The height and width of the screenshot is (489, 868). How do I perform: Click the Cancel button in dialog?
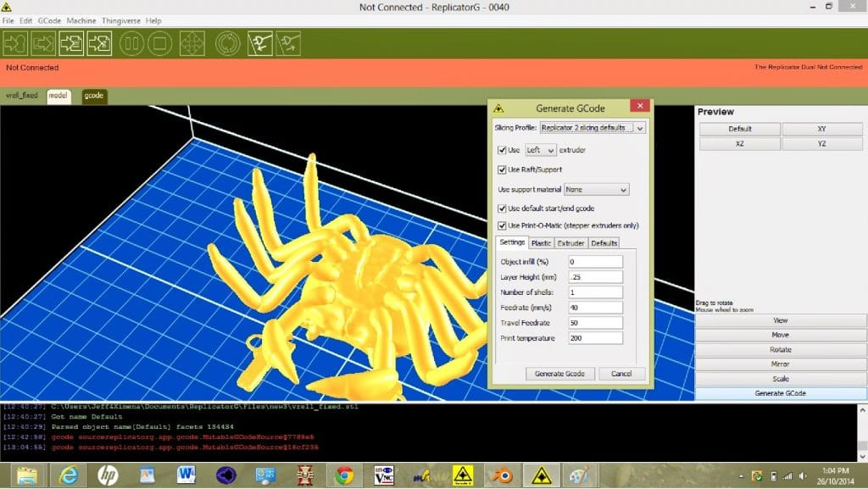(x=621, y=374)
